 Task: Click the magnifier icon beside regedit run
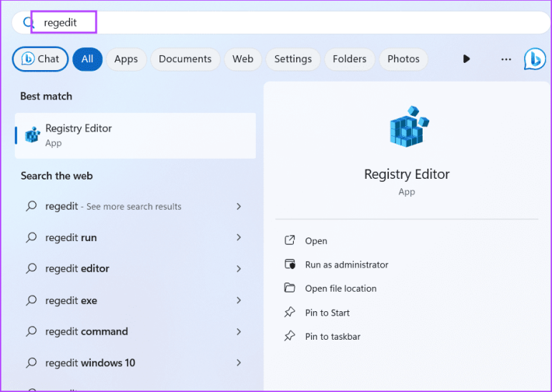pos(31,237)
